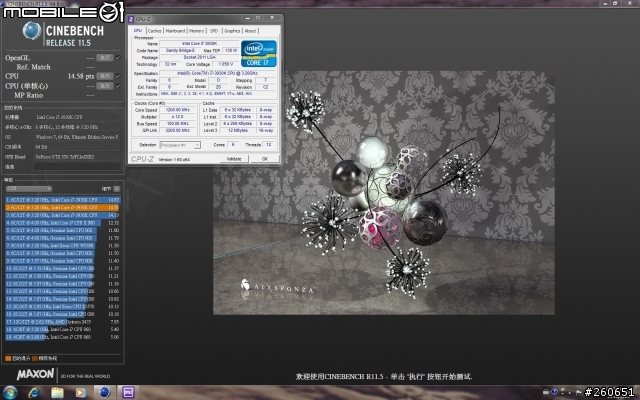Select ranking row 1 scoring 14.87
The width and height of the screenshot is (640, 400).
click(62, 200)
